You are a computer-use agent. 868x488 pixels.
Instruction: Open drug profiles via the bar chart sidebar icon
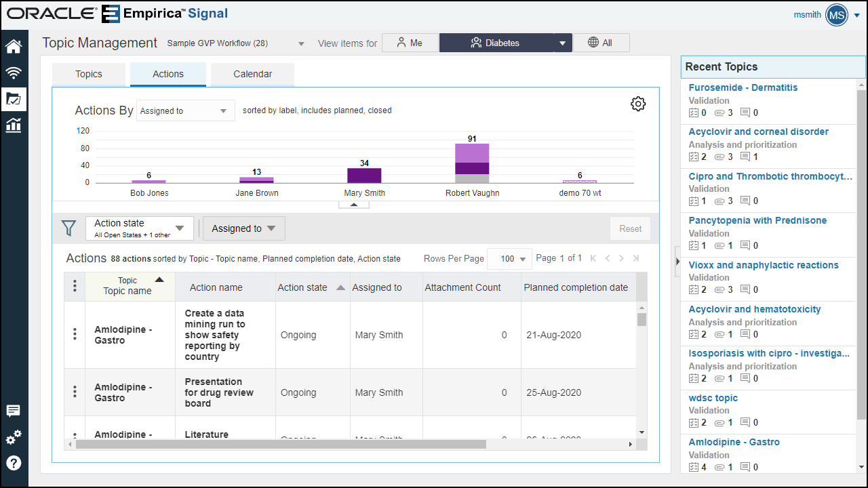point(14,125)
